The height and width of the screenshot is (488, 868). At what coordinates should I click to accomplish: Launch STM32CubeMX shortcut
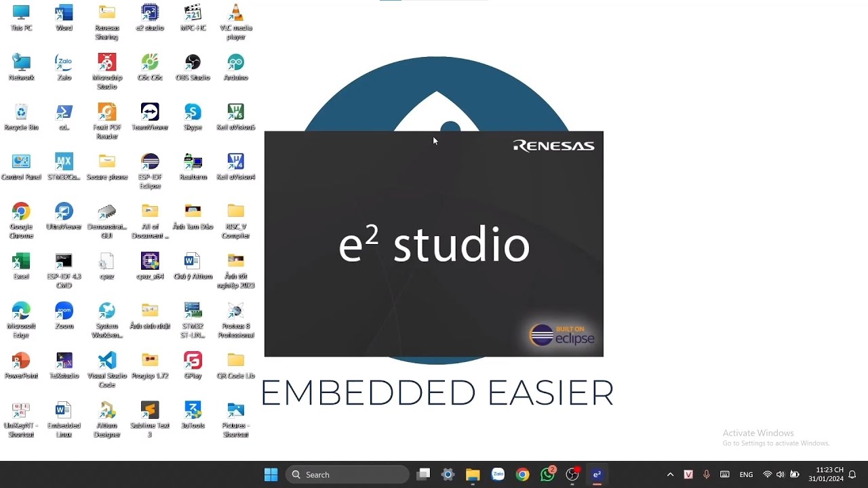click(x=64, y=166)
